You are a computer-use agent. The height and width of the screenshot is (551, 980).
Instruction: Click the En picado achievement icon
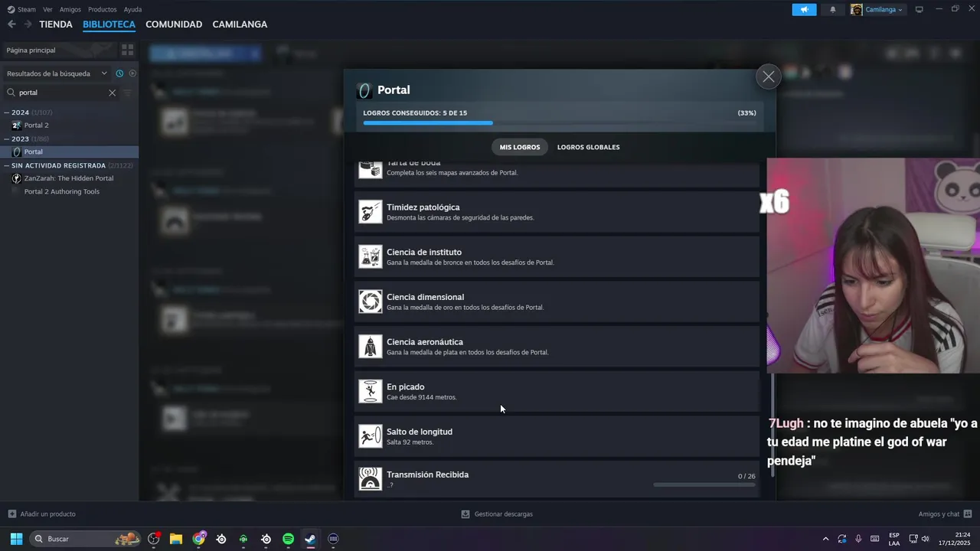point(371,392)
